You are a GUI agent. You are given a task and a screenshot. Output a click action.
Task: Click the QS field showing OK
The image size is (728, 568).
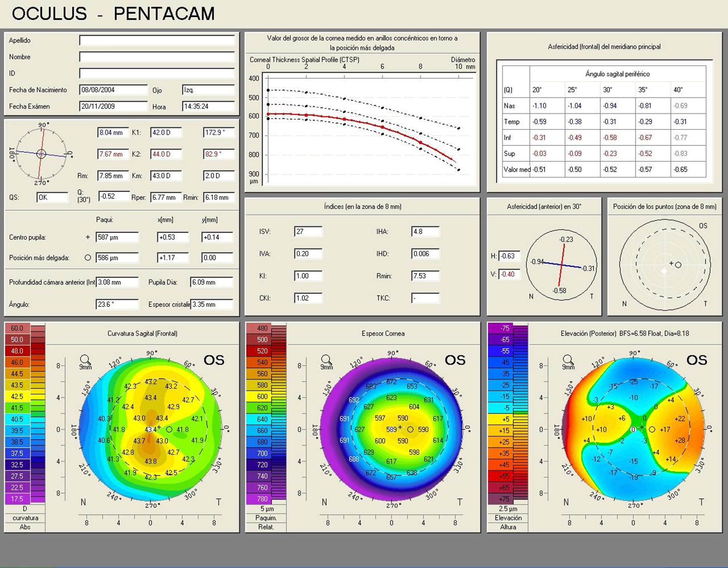coord(53,197)
